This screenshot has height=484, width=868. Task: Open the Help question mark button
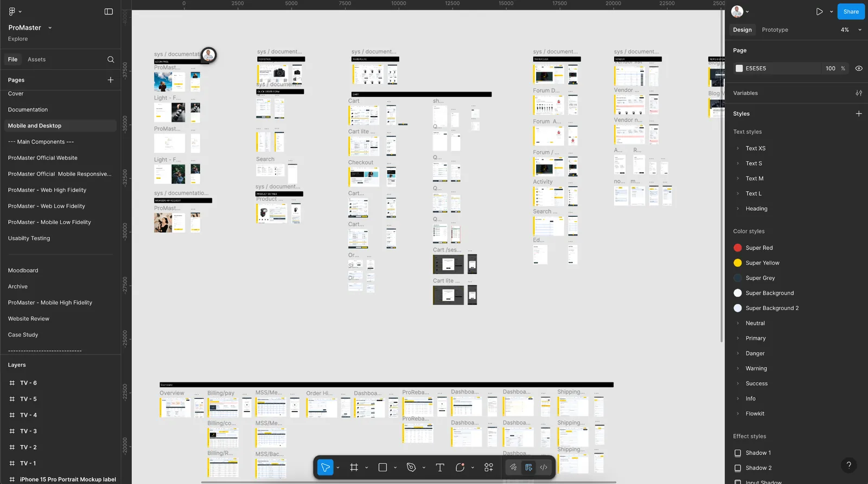pos(849,465)
